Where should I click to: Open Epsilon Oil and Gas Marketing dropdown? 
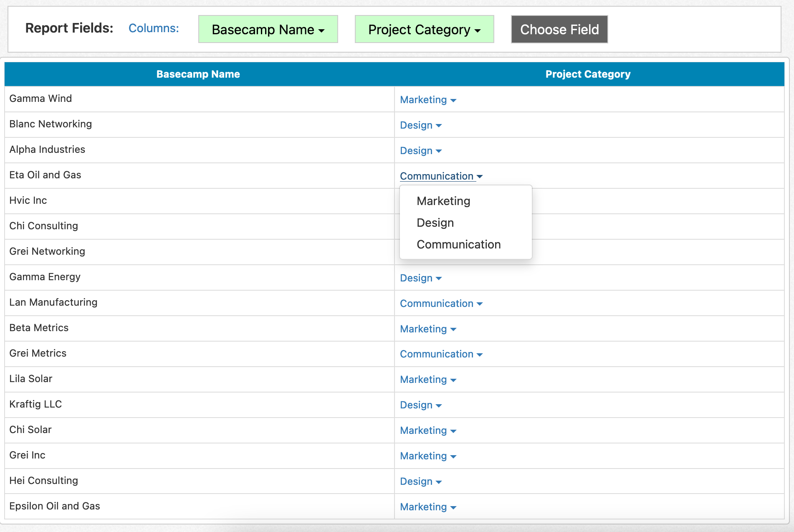(x=428, y=507)
